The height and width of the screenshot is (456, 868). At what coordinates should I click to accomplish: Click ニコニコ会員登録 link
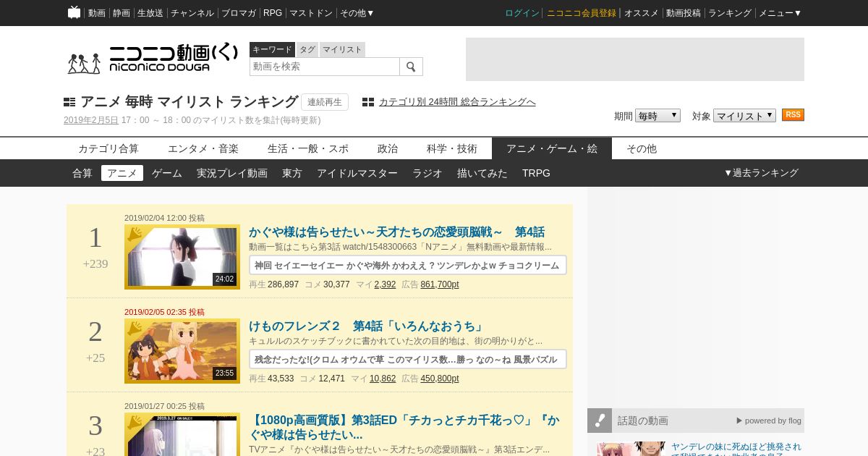582,13
